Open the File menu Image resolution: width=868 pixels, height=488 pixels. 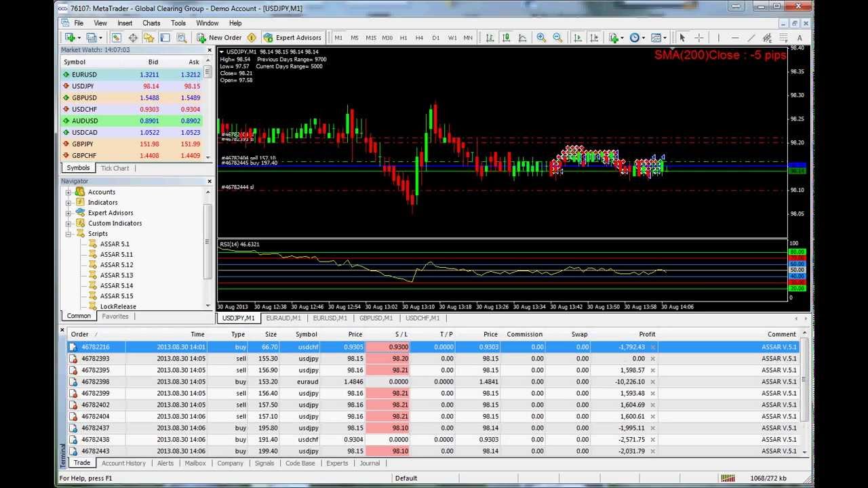[79, 23]
